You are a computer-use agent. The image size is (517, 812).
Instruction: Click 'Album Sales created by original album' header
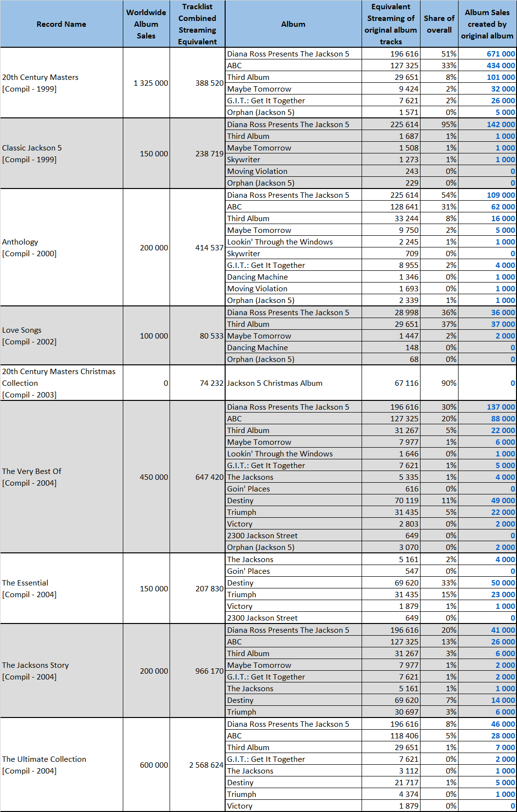click(x=487, y=24)
